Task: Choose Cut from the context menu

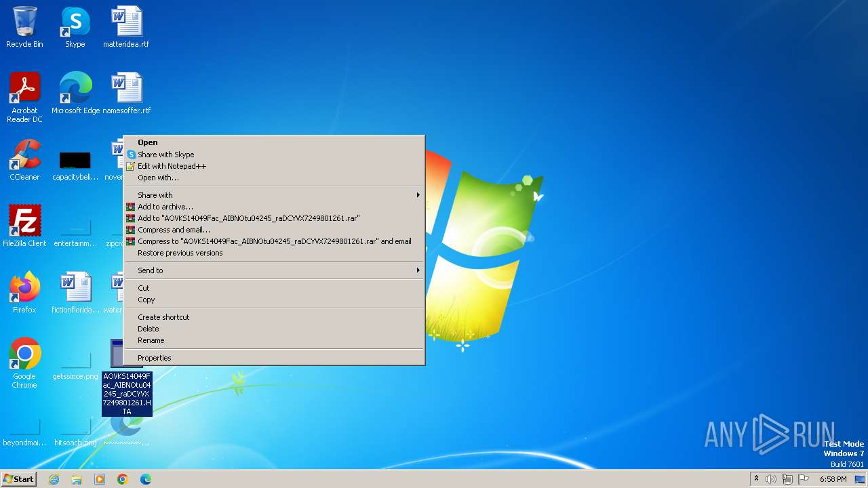Action: 274,288
